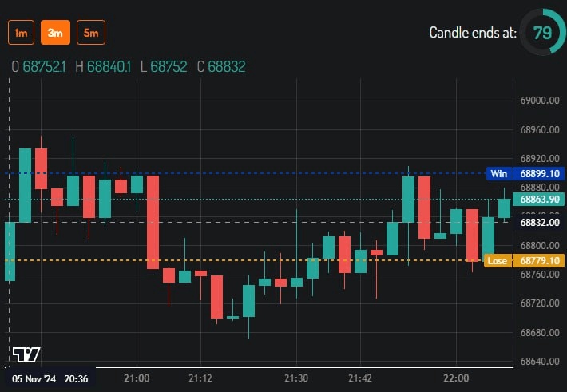
Task: Click the 68680.00 price axis label
Action: point(540,332)
